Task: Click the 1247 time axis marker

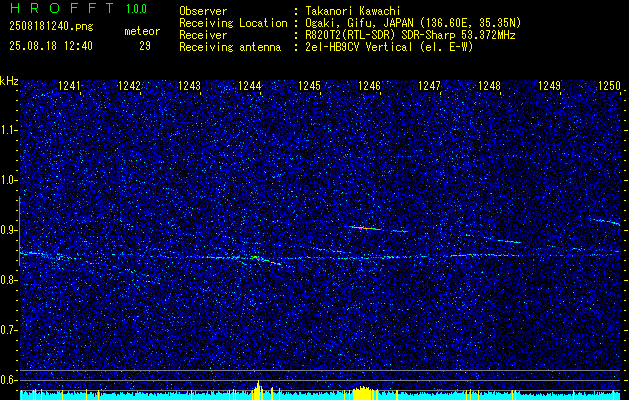Action: [x=429, y=86]
